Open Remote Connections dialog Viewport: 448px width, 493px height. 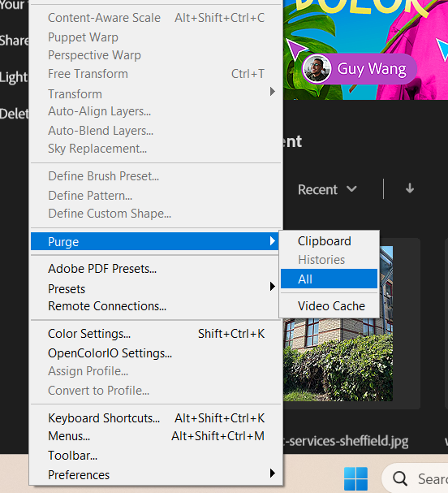pyautogui.click(x=156, y=306)
